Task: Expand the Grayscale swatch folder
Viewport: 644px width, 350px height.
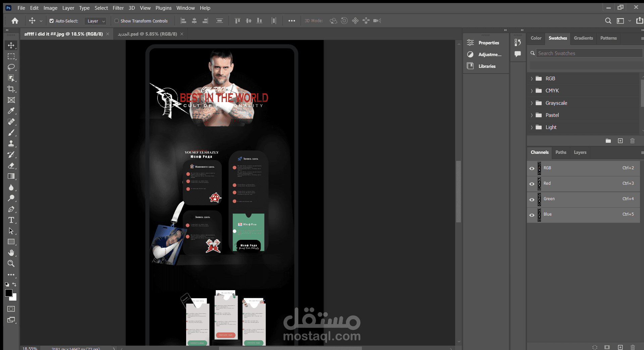Action: pos(532,103)
